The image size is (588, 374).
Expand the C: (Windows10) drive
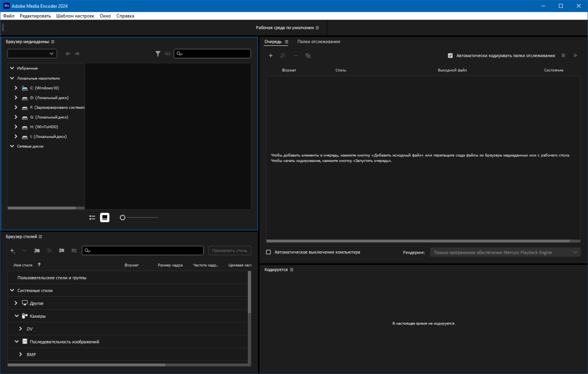(x=16, y=88)
